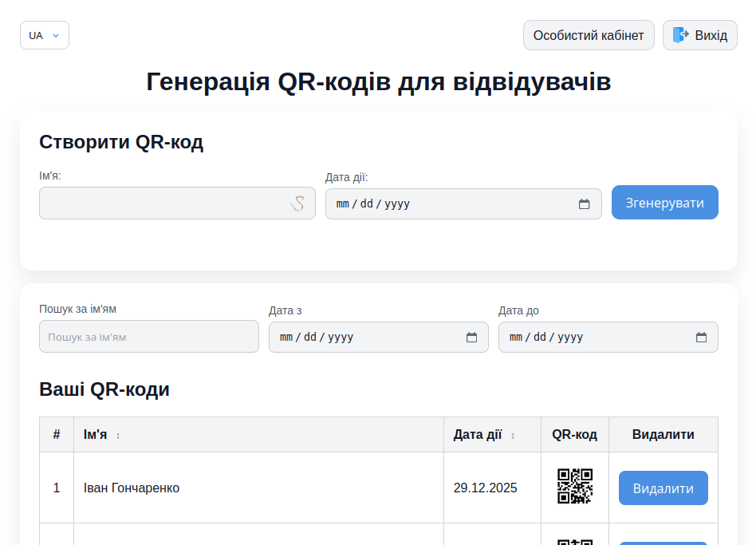This screenshot has height=545, width=756.
Task: Click the Видалити column header
Action: click(663, 435)
